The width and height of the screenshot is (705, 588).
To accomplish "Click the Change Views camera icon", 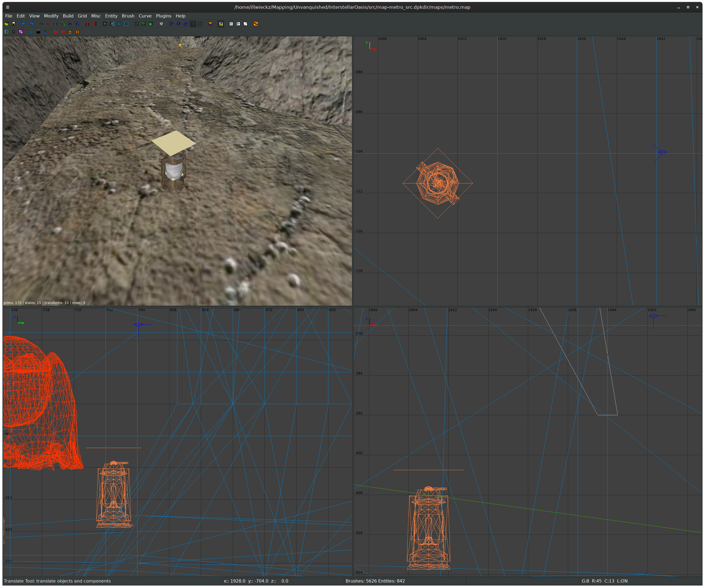I will (161, 24).
